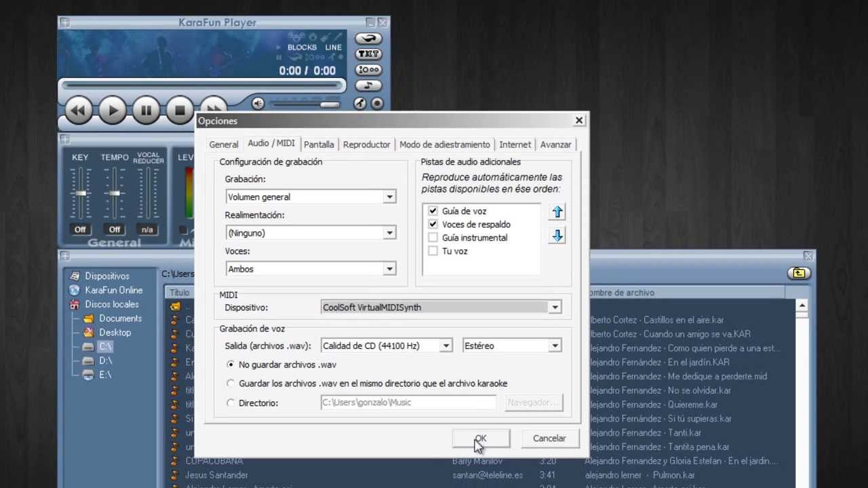
Task: Select 'Guardar los archivos .wav en el mismo directorio' option
Action: [231, 384]
